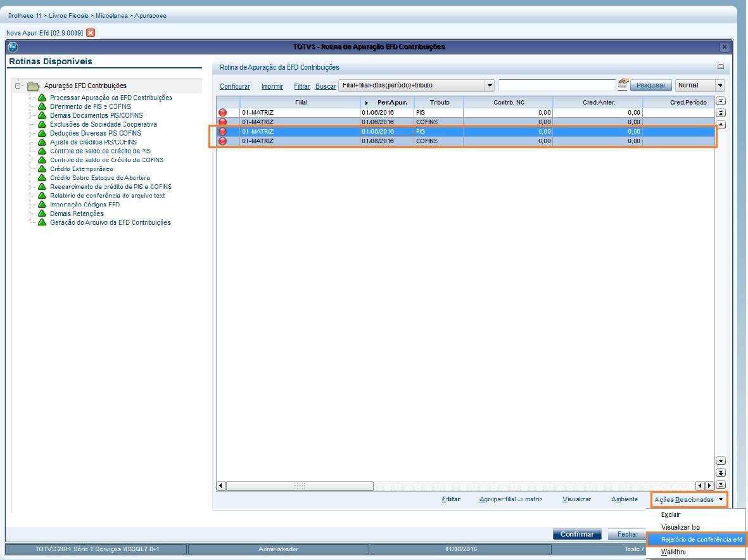The width and height of the screenshot is (748, 560).
Task: Select the 01/06/2016 COFINS Tributo cell
Action: pos(439,122)
